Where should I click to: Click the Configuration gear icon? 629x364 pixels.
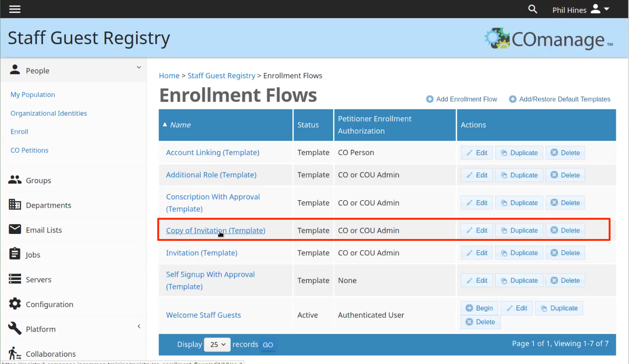coord(15,304)
